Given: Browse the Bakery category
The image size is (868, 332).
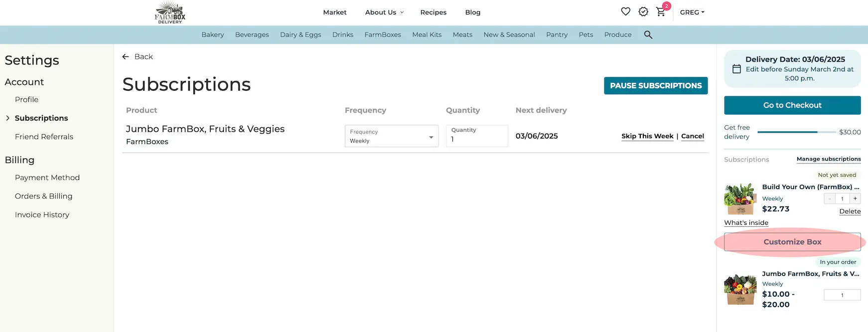Looking at the screenshot, I should 213,35.
